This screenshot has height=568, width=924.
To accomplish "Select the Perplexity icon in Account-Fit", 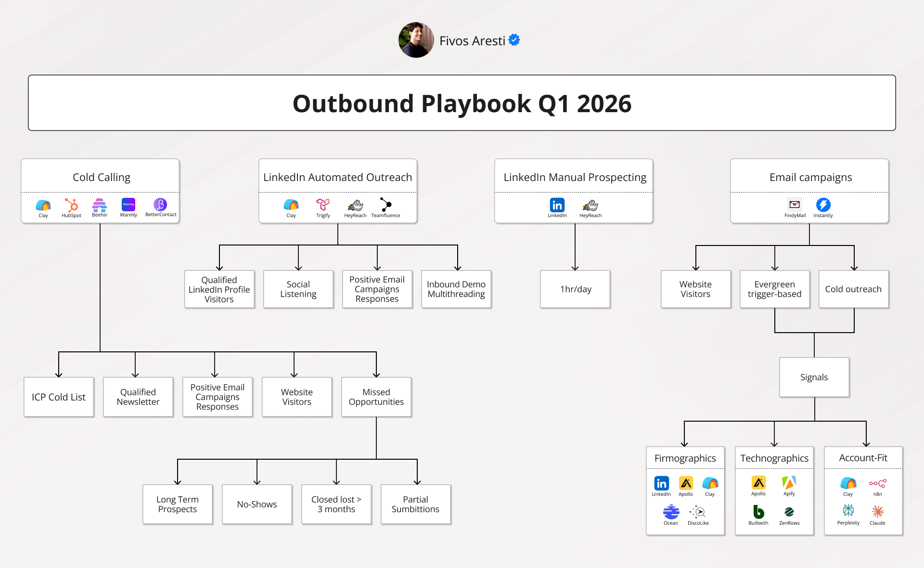I will pyautogui.click(x=848, y=511).
